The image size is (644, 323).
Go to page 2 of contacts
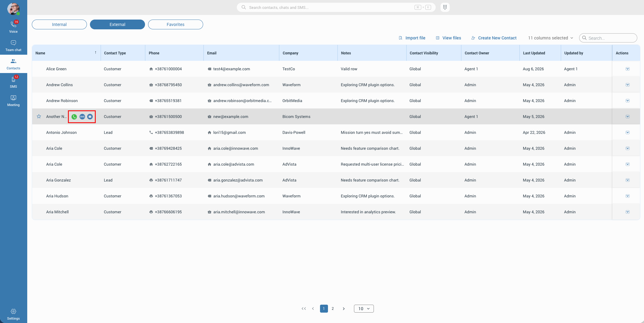(333, 309)
